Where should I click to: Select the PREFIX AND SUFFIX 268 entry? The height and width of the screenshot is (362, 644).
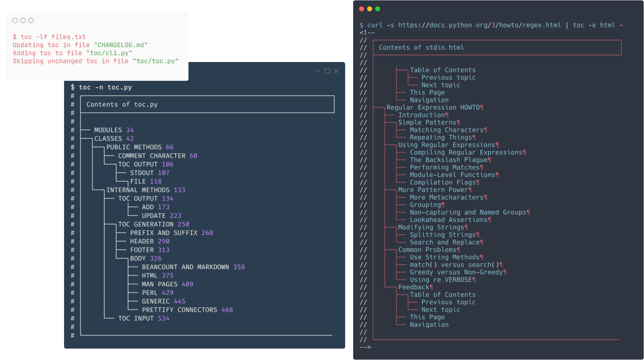pyautogui.click(x=172, y=233)
